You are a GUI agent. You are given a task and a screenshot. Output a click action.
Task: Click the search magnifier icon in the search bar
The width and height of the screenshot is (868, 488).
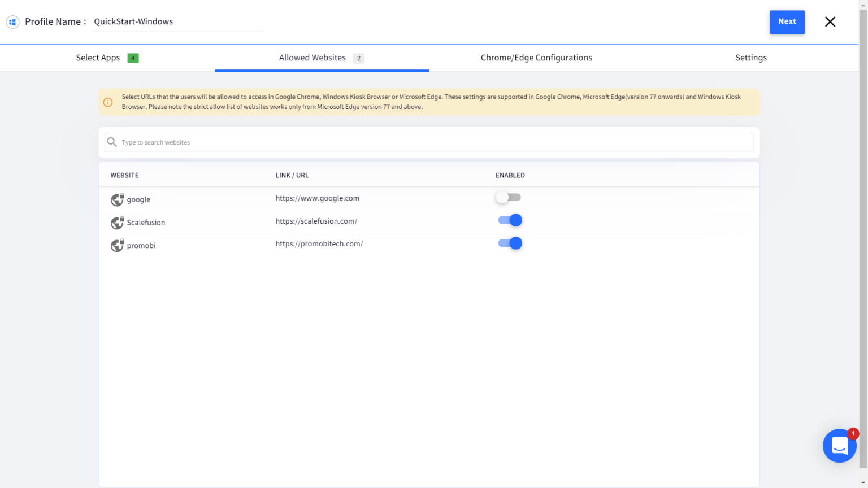tap(112, 142)
